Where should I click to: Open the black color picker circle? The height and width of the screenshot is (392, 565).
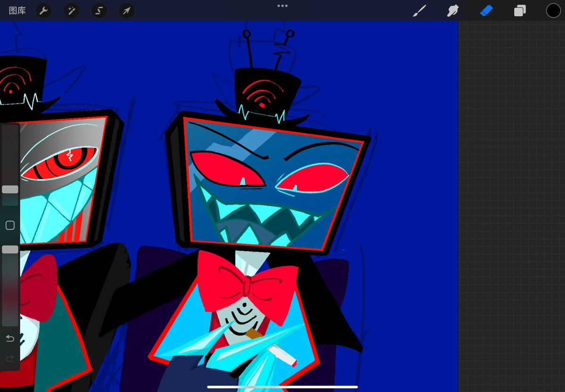pyautogui.click(x=553, y=11)
